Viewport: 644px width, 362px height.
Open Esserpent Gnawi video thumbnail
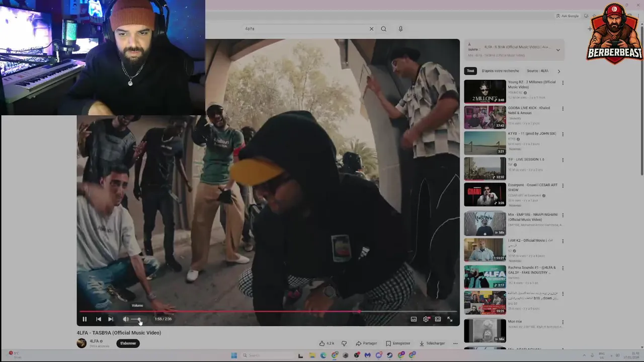coord(485,195)
